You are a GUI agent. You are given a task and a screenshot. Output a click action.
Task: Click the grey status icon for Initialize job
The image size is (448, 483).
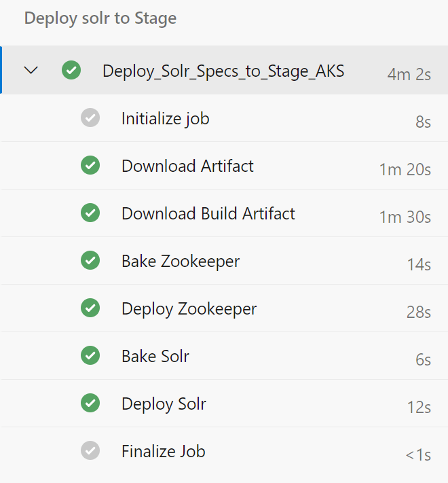(x=90, y=118)
